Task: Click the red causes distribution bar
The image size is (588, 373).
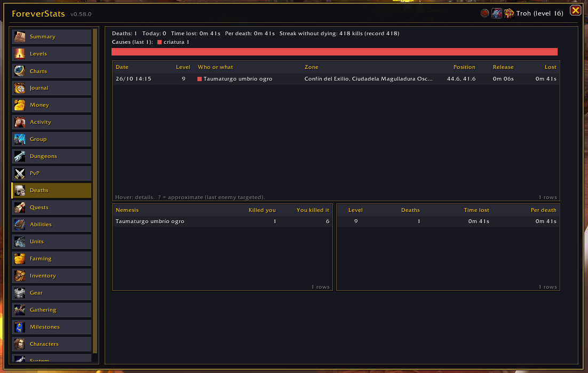Action: click(335, 52)
